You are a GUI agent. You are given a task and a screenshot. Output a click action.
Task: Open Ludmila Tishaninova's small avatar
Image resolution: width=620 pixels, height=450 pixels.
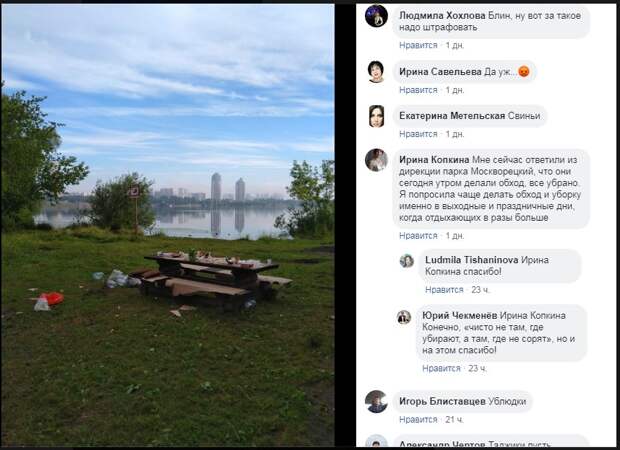point(406,261)
